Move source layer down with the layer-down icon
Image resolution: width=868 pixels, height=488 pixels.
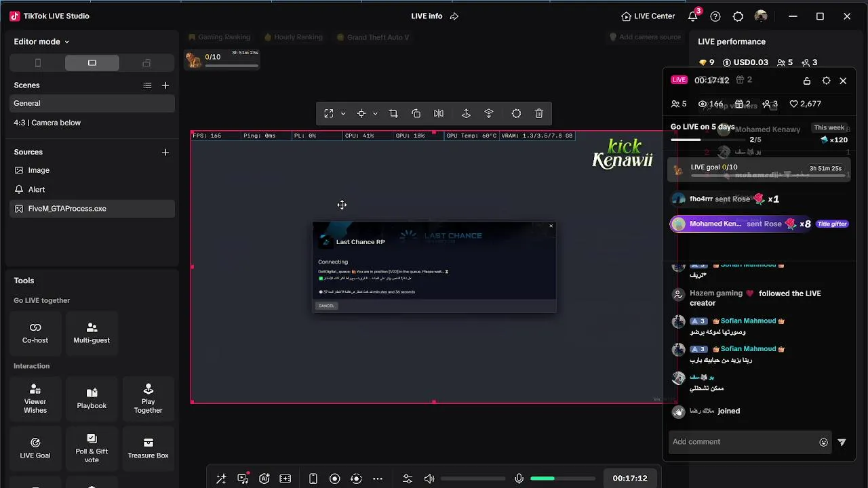tap(489, 114)
